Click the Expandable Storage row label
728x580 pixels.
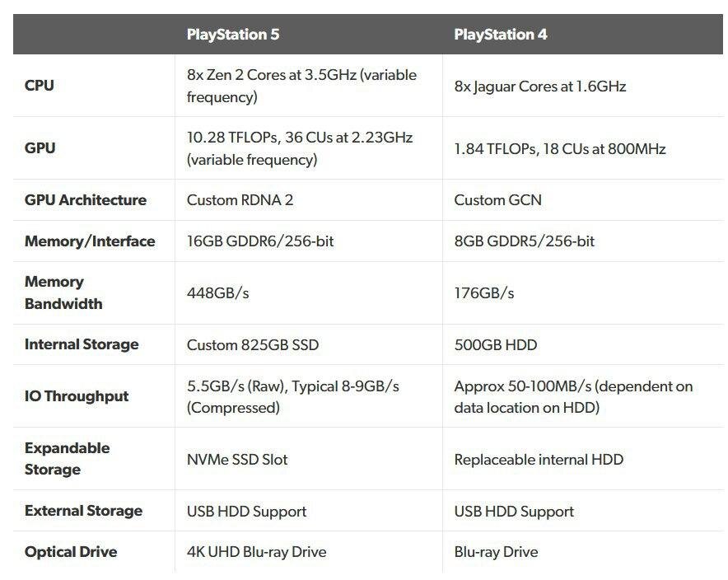(67, 459)
